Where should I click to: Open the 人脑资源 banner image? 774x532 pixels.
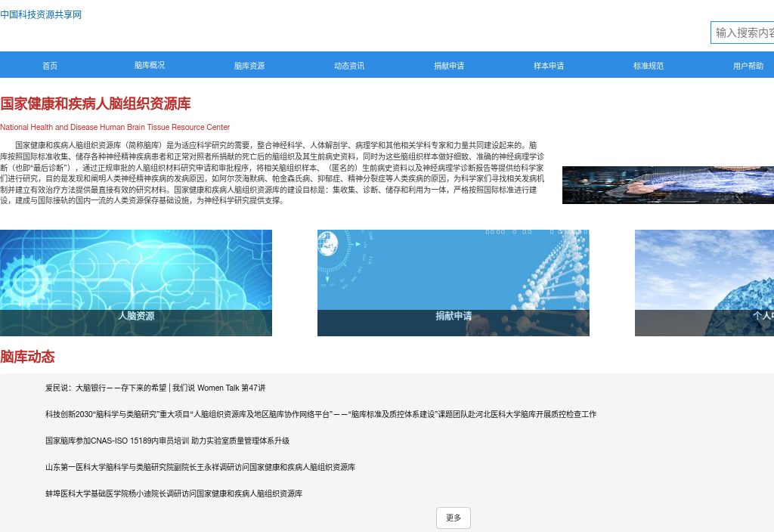pos(136,283)
